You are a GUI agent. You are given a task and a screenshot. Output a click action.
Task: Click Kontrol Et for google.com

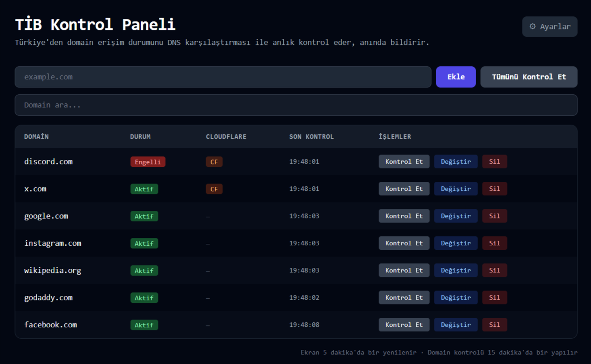point(404,216)
